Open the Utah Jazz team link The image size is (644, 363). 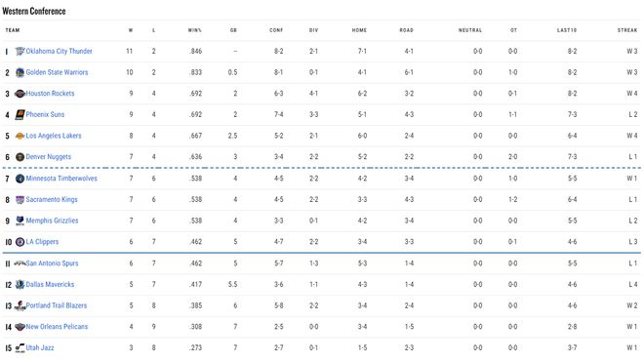tap(40, 348)
